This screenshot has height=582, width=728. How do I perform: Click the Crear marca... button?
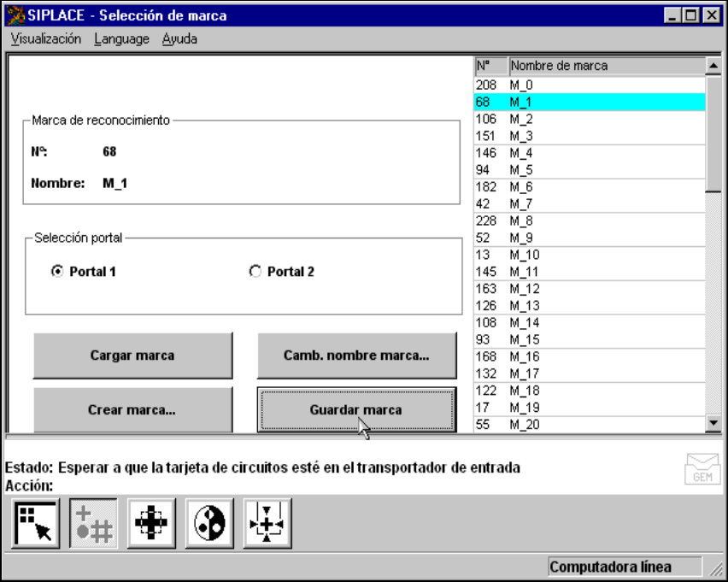pos(132,409)
